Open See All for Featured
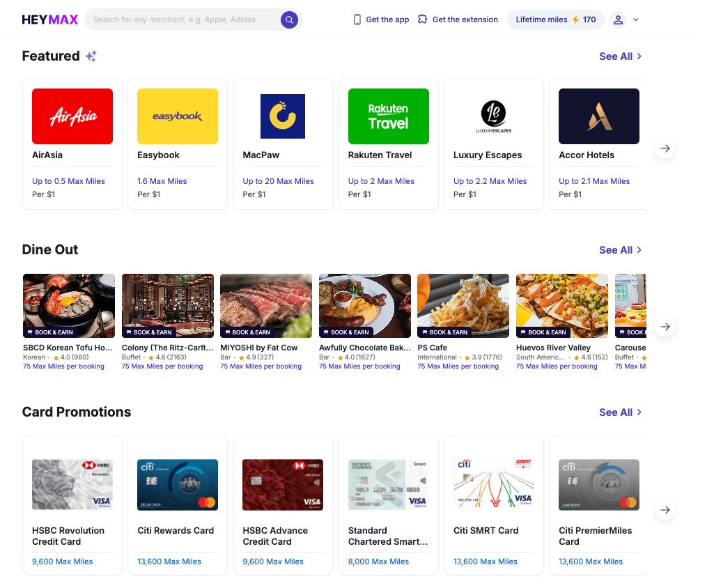 [620, 56]
